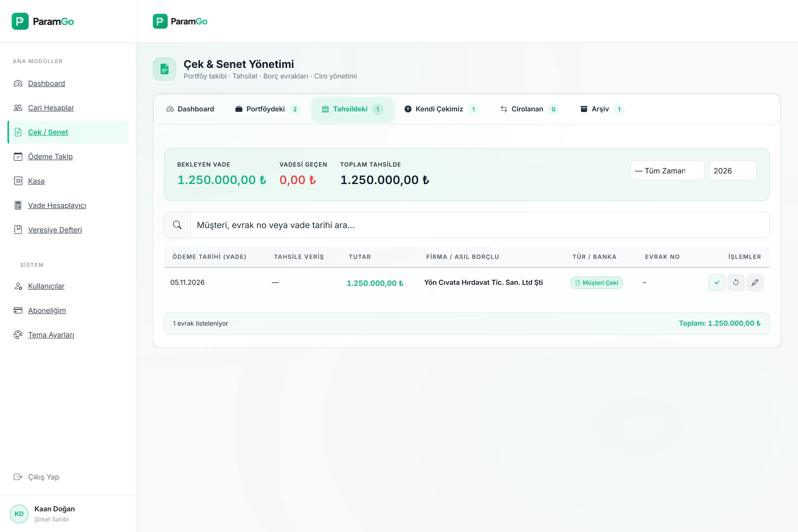Click the circular revert arrow icon in row
798x532 pixels.
(736, 283)
